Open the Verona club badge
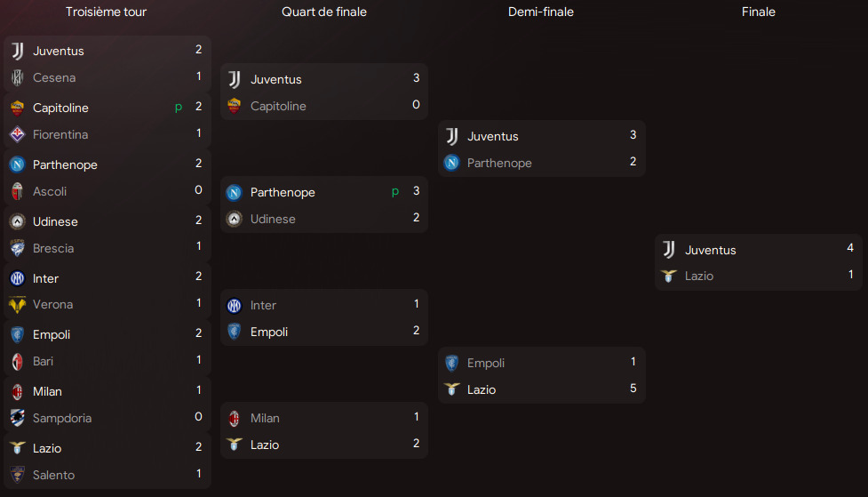This screenshot has width=868, height=497. pyautogui.click(x=17, y=304)
